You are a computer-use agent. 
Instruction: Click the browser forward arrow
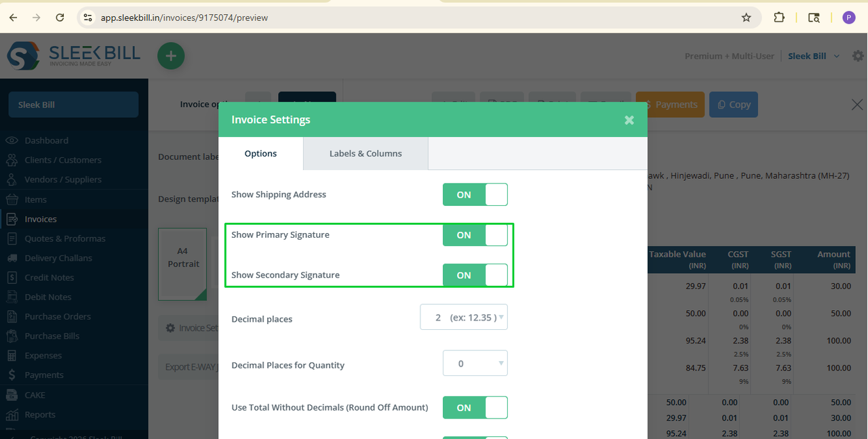pyautogui.click(x=36, y=18)
